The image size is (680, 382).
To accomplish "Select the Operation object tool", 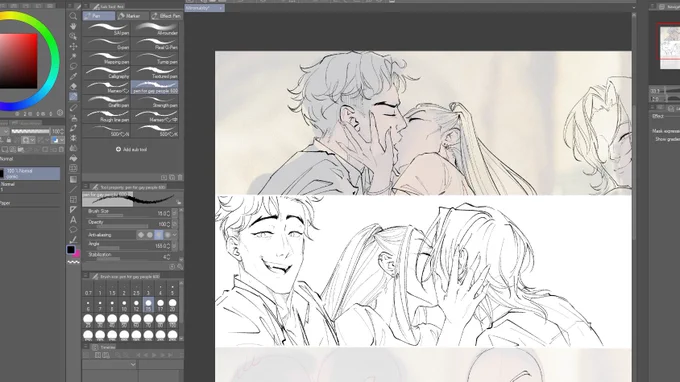I will tap(73, 36).
